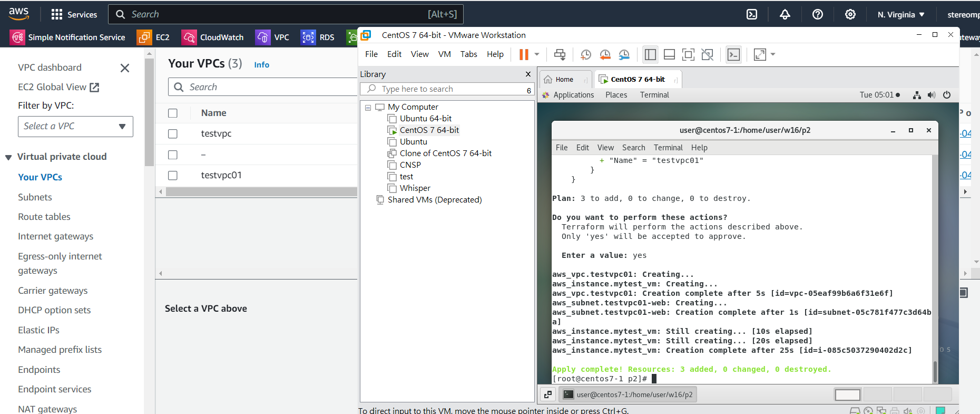The image size is (980, 414).
Task: Collapse the My Computer tree node
Action: coord(368,108)
